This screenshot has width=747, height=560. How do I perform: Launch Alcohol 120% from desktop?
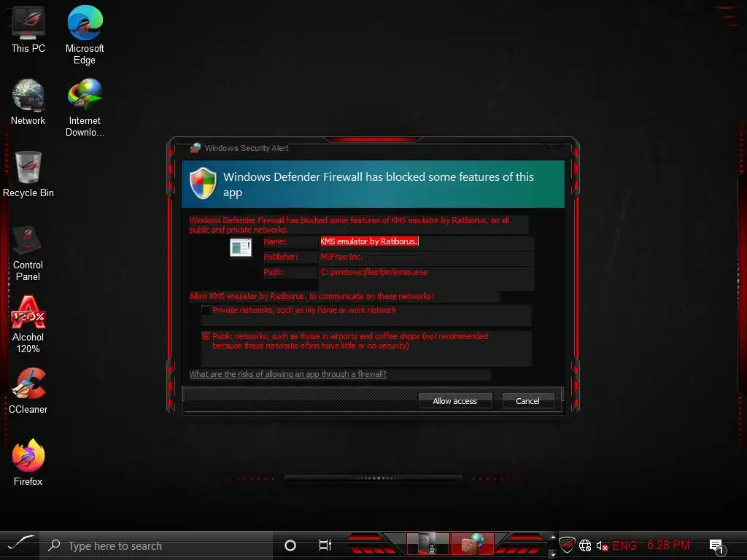[x=28, y=324]
